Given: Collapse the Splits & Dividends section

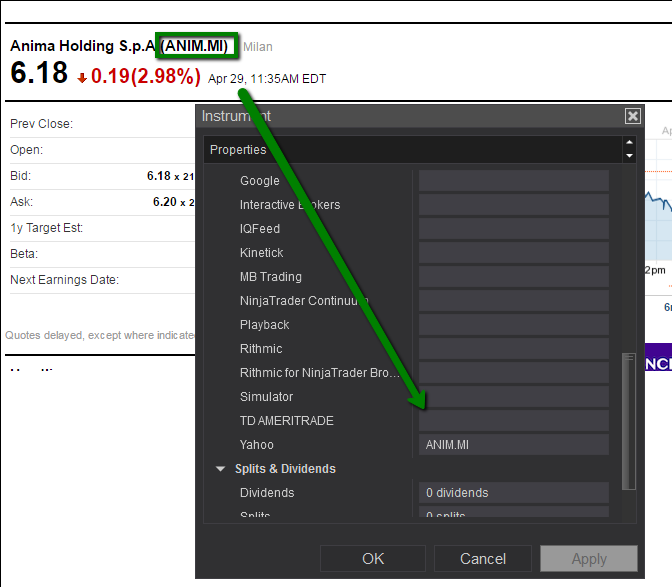Looking at the screenshot, I should pos(220,469).
